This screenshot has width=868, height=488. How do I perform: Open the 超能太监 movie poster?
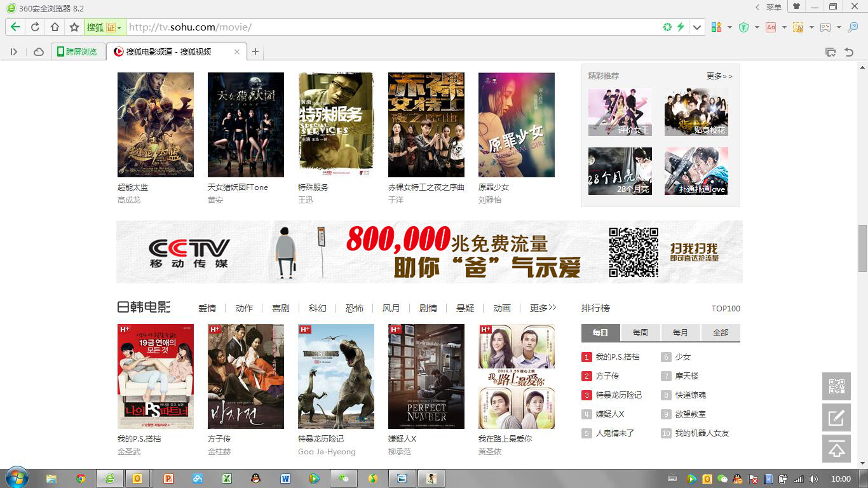(x=156, y=125)
